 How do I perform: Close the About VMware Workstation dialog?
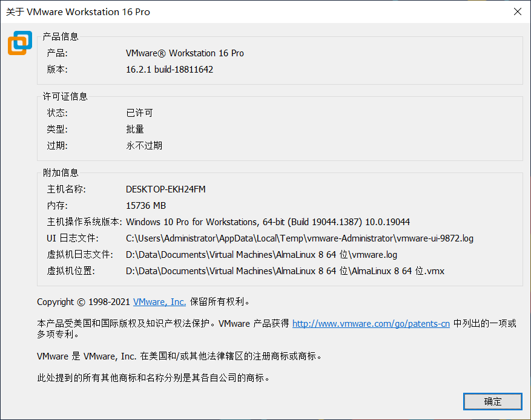pos(517,11)
